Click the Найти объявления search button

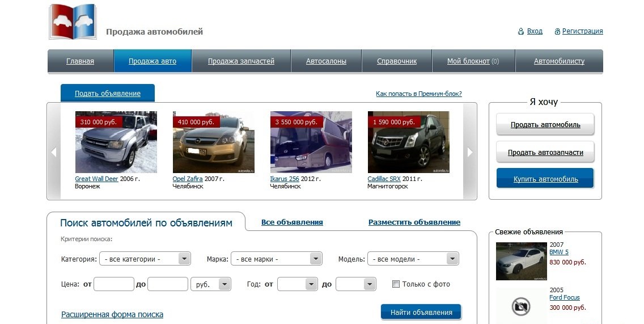click(421, 312)
